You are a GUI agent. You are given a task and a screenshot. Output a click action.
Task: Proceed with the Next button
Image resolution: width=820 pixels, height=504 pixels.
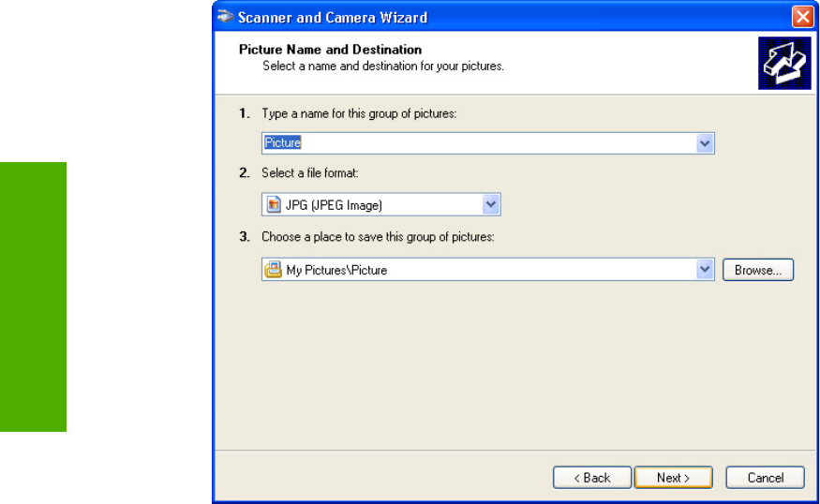tap(673, 478)
